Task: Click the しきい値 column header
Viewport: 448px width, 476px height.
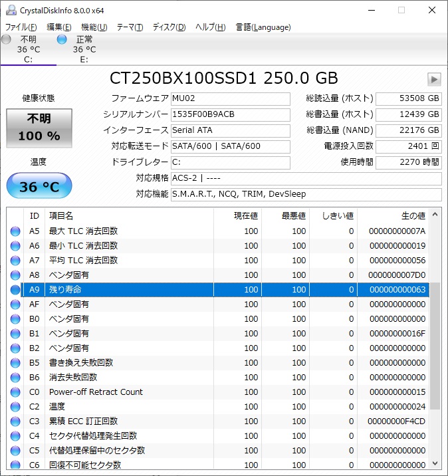Action: tap(333, 216)
